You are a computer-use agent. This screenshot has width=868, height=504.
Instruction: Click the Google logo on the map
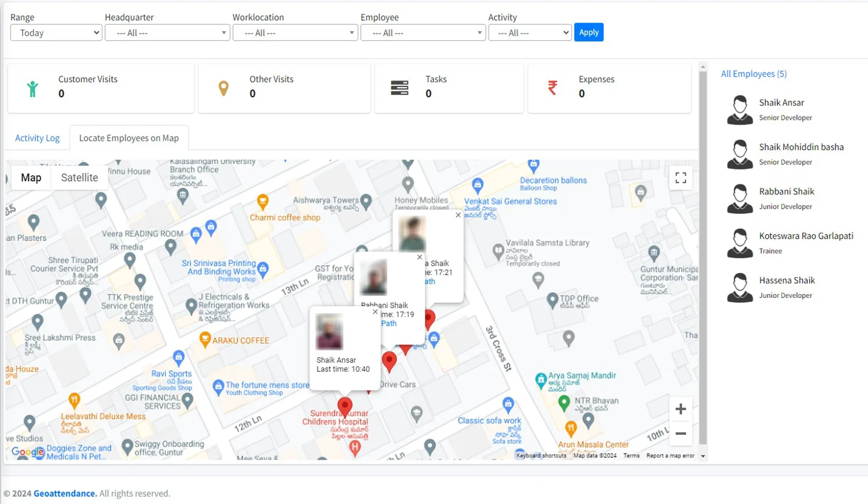[27, 452]
